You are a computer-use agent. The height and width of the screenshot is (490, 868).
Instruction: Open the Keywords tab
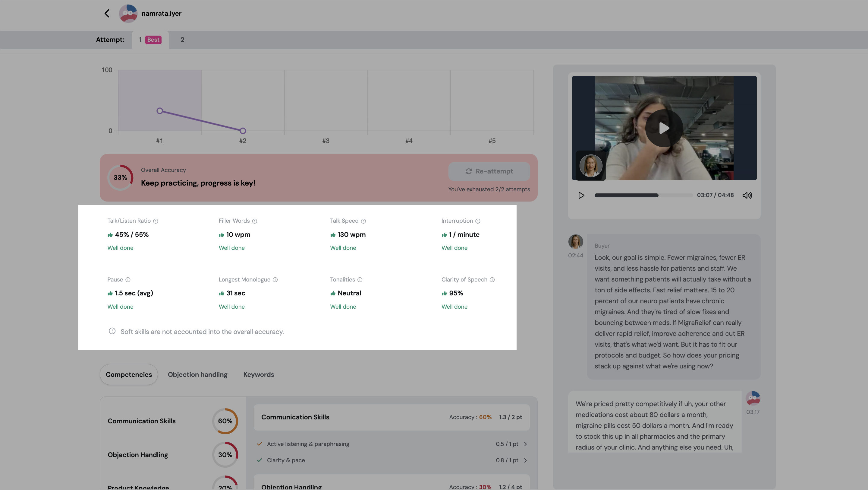[x=259, y=375]
